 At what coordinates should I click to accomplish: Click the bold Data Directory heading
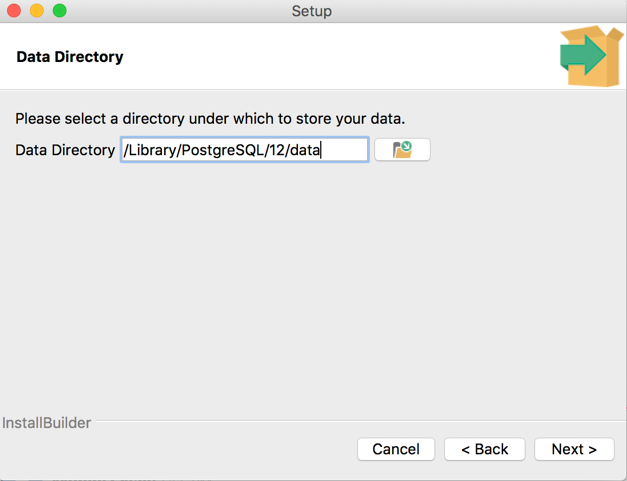coord(70,57)
